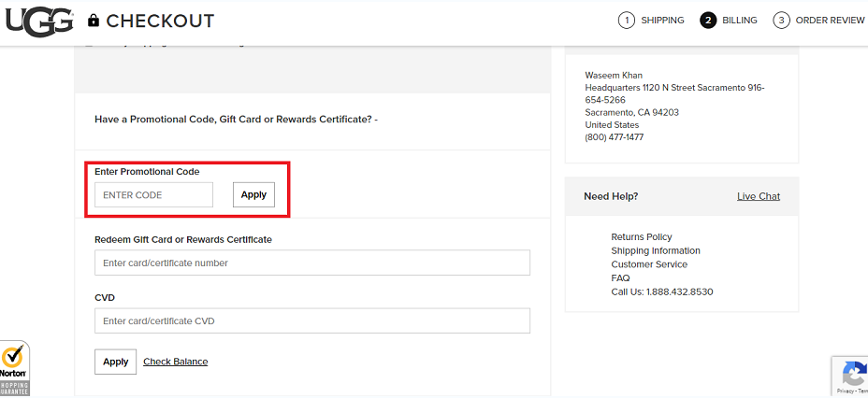Go to step 1 Shipping

point(651,21)
